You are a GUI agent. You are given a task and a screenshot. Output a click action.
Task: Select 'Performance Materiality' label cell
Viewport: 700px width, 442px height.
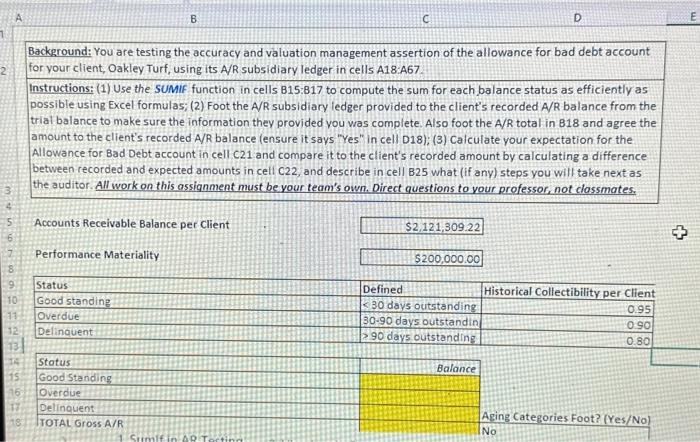[97, 255]
